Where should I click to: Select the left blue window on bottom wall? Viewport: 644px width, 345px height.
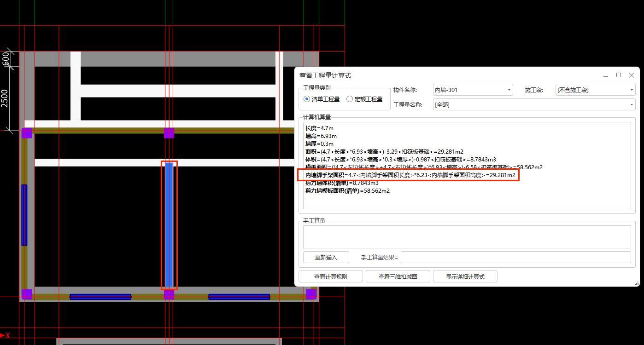click(100, 297)
